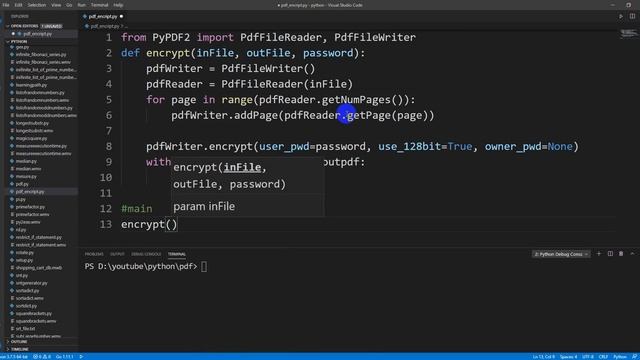Open setup.py file
This screenshot has height=360, width=640.
pos(24,260)
